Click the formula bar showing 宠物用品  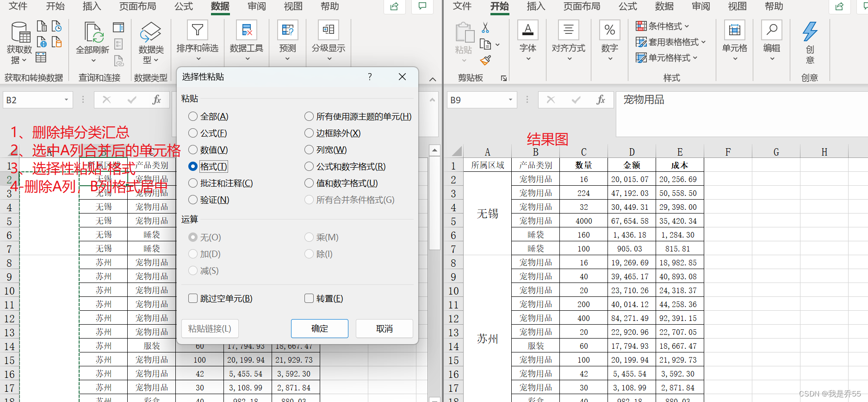click(x=742, y=113)
